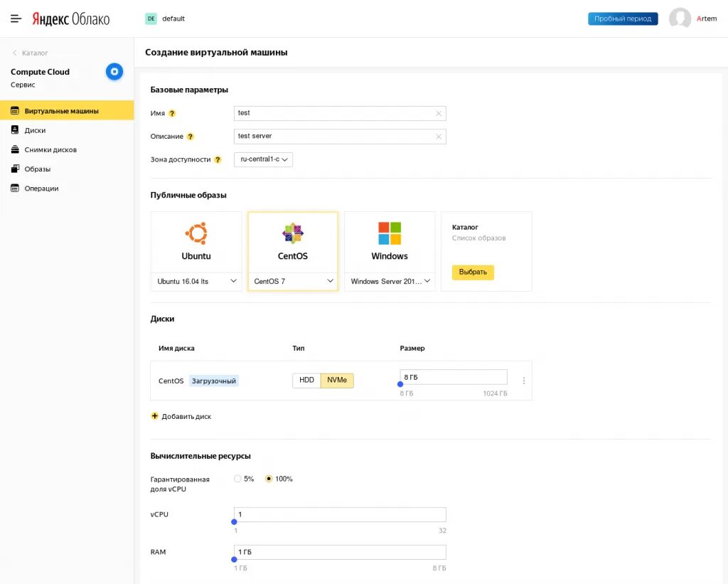Open the Виртуальные машины section

[x=67, y=110]
